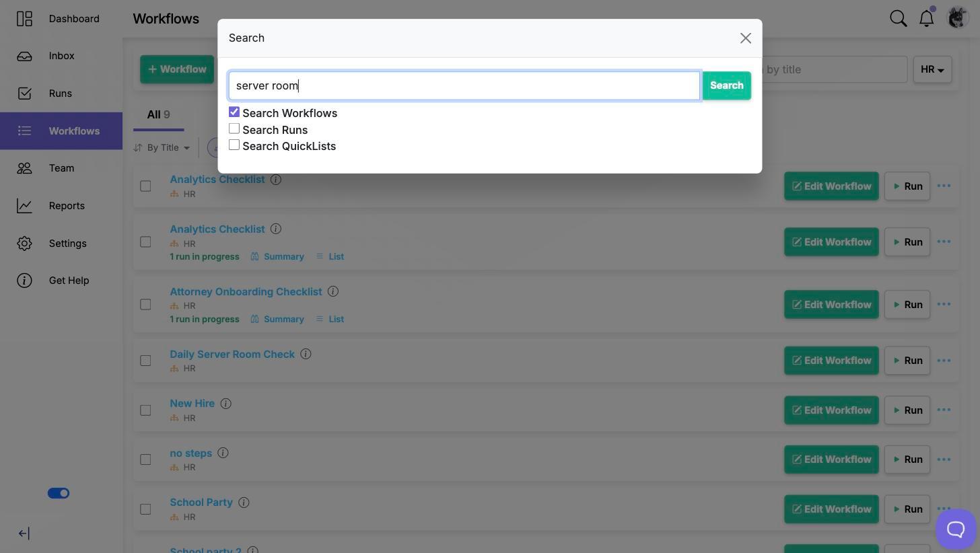980x553 pixels.
Task: Click the Reports chart icon
Action: pos(24,206)
